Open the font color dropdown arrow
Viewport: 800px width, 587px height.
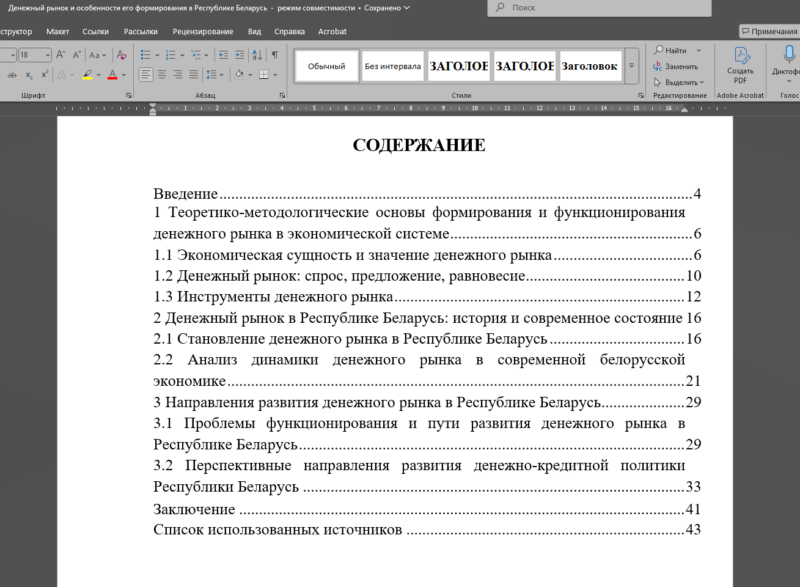click(x=123, y=75)
